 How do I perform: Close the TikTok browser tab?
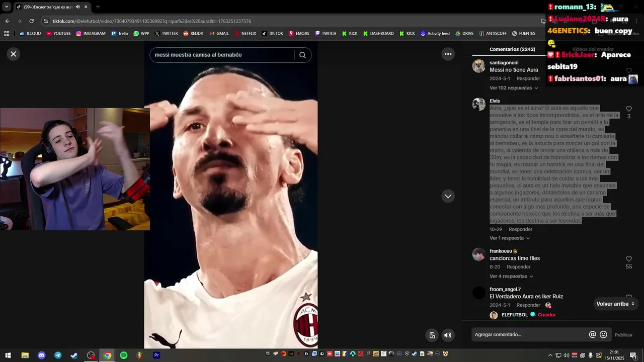pos(86,7)
